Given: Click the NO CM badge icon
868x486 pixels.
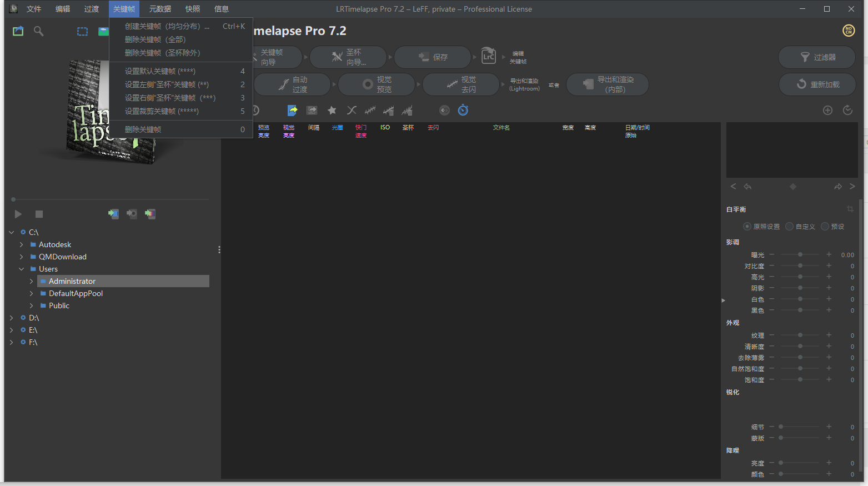Looking at the screenshot, I should tap(849, 31).
